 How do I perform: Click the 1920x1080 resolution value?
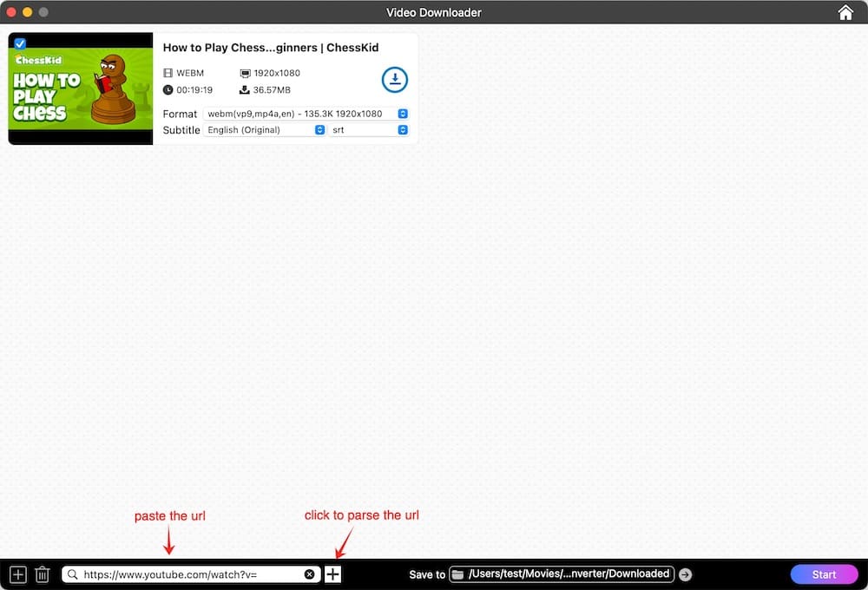click(277, 73)
